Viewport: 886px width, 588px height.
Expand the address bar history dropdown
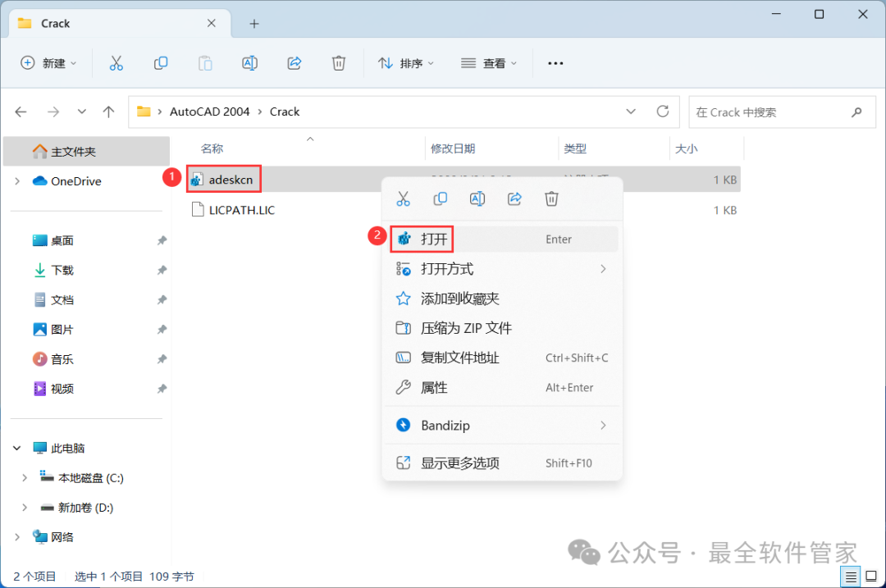tap(631, 112)
